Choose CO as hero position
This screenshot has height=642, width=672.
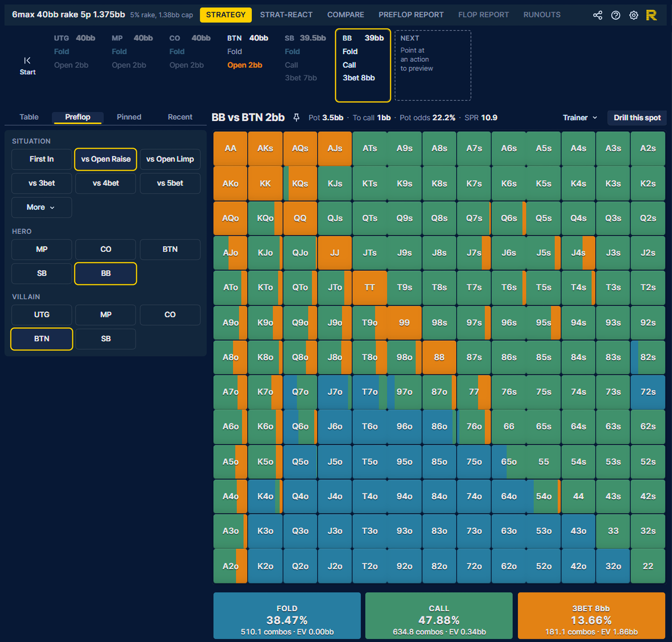pos(106,249)
